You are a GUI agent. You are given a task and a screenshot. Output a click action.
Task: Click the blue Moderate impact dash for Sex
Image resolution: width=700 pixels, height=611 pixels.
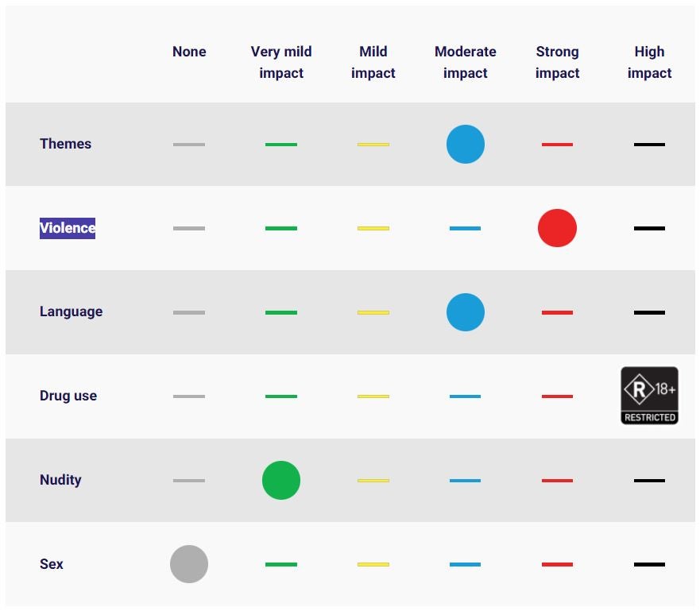[466, 565]
